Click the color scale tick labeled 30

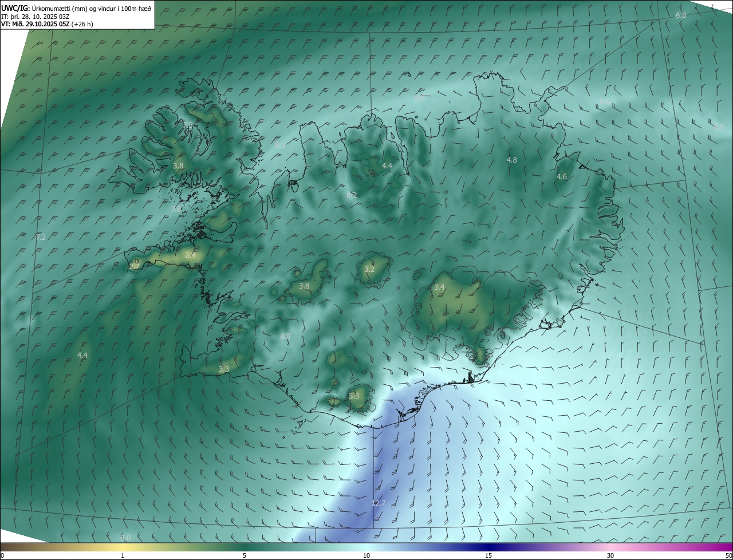click(x=610, y=555)
